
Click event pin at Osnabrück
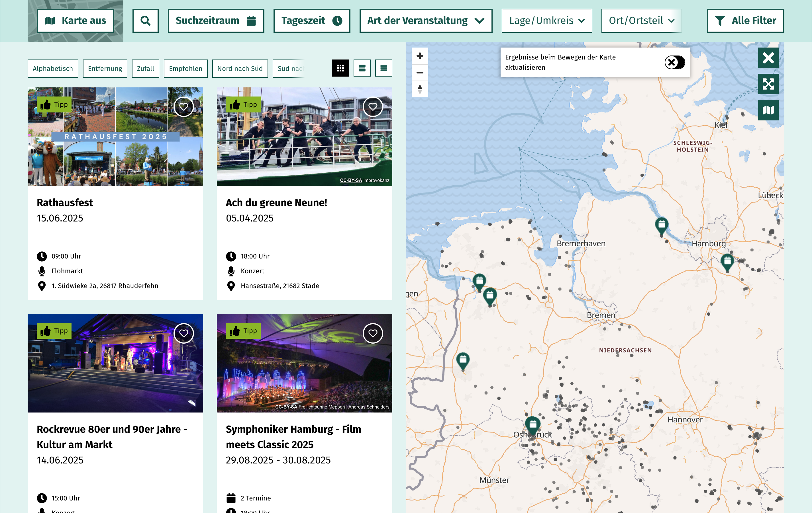pos(533,425)
